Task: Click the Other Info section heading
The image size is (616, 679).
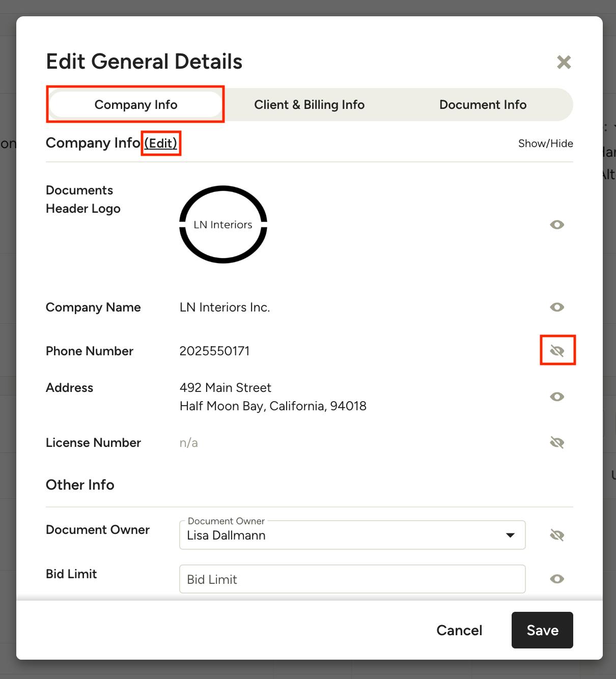Action: [x=80, y=485]
